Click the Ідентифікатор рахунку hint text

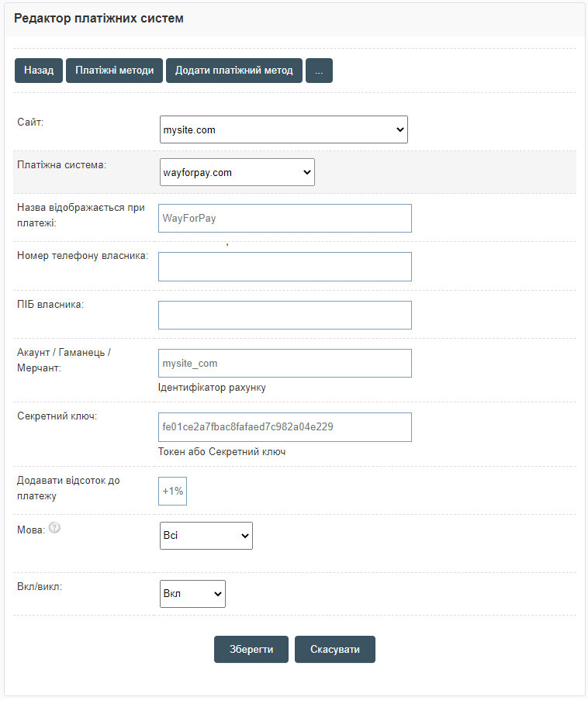coord(212,387)
